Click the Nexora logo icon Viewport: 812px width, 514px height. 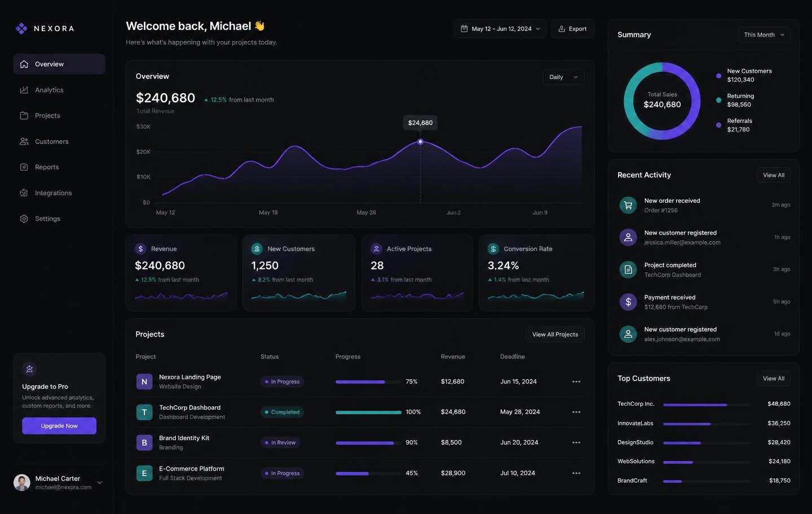point(21,28)
